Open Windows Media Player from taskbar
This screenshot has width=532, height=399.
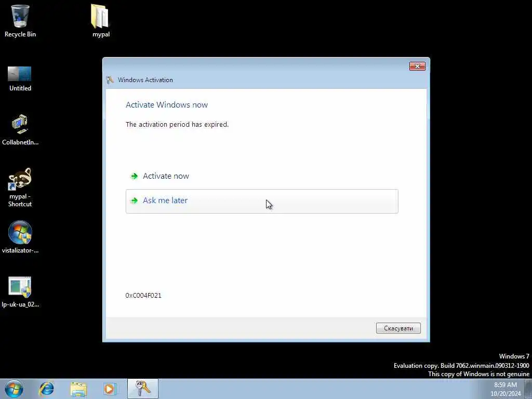click(110, 389)
